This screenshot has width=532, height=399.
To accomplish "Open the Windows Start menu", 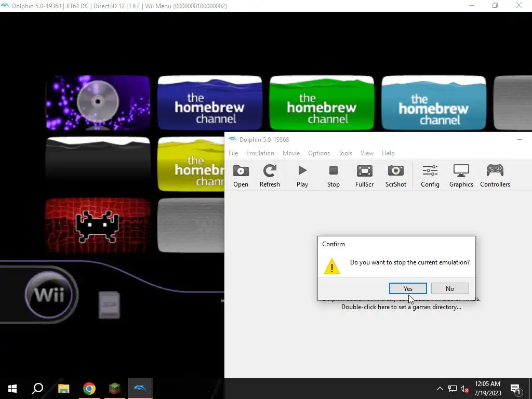I will coord(12,389).
